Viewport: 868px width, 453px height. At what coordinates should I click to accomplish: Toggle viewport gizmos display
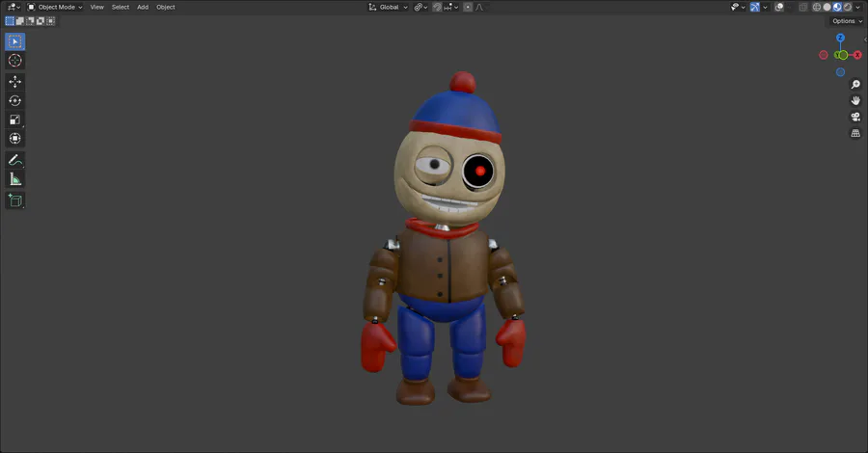pos(754,7)
